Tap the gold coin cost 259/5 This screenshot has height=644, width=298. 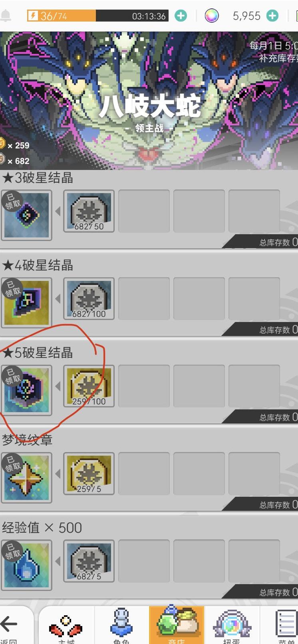89,474
